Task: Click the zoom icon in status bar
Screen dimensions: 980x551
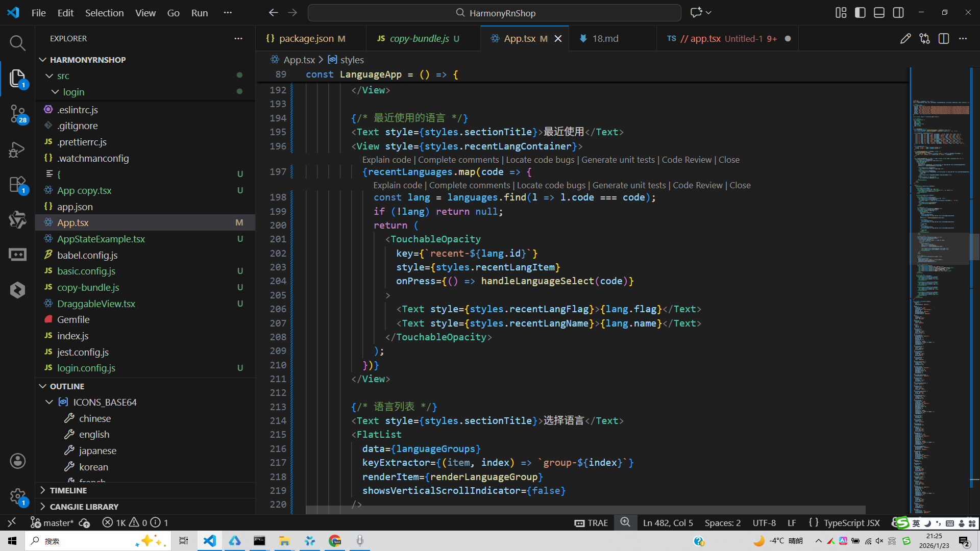Action: (x=625, y=522)
